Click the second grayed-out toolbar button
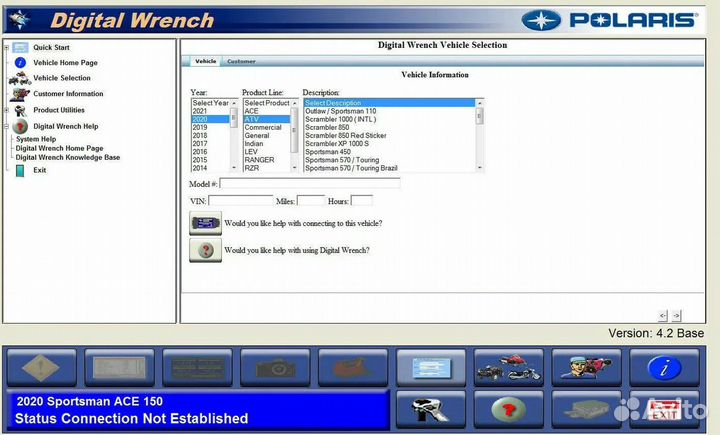 (119, 367)
